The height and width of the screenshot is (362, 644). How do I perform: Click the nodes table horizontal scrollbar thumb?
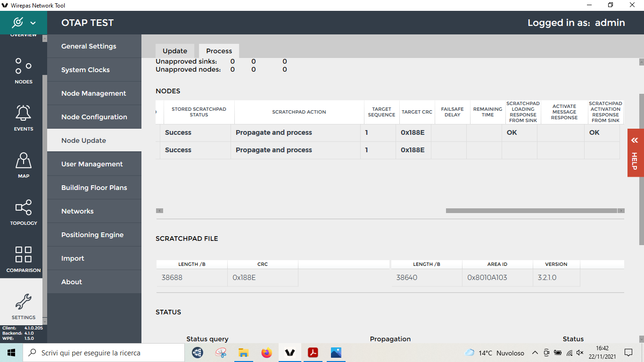coord(531,211)
